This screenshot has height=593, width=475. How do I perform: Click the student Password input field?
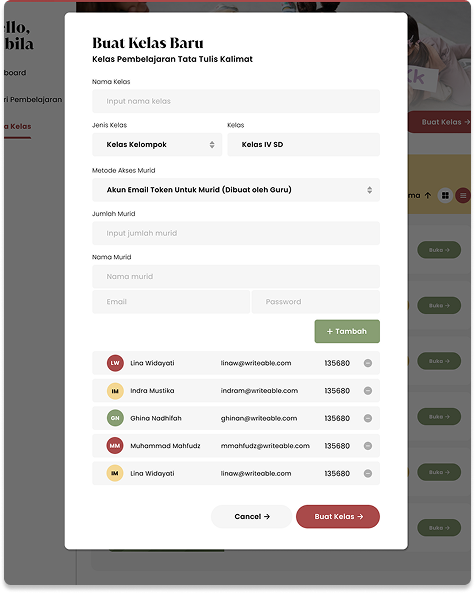point(316,302)
